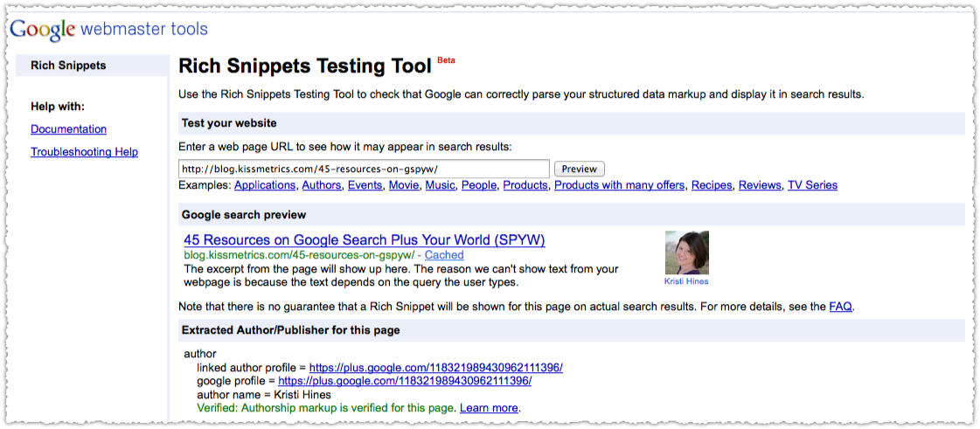Click the 'Verified: Authorship markup' message
Image resolution: width=980 pixels, height=429 pixels.
click(x=325, y=408)
